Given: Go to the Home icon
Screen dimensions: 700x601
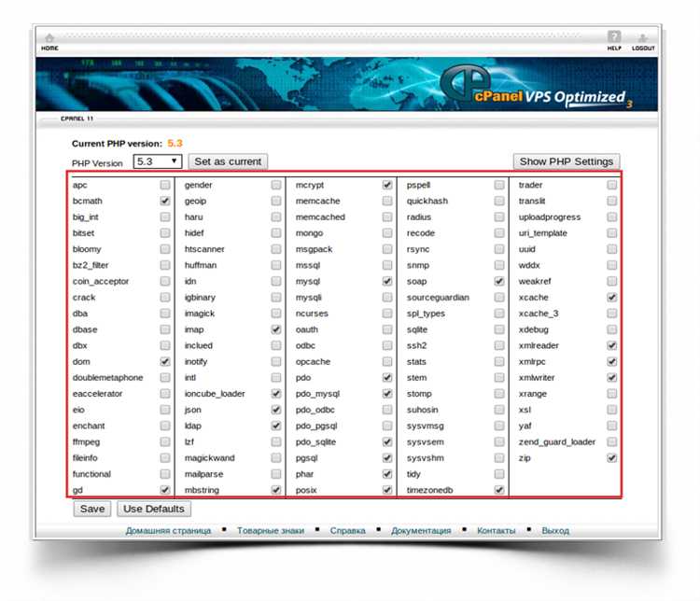Looking at the screenshot, I should [x=49, y=41].
